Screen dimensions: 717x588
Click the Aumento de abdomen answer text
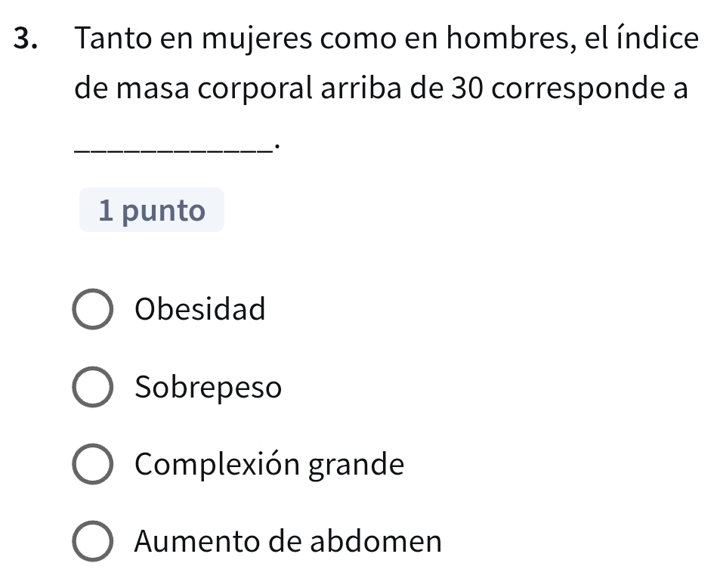(287, 542)
